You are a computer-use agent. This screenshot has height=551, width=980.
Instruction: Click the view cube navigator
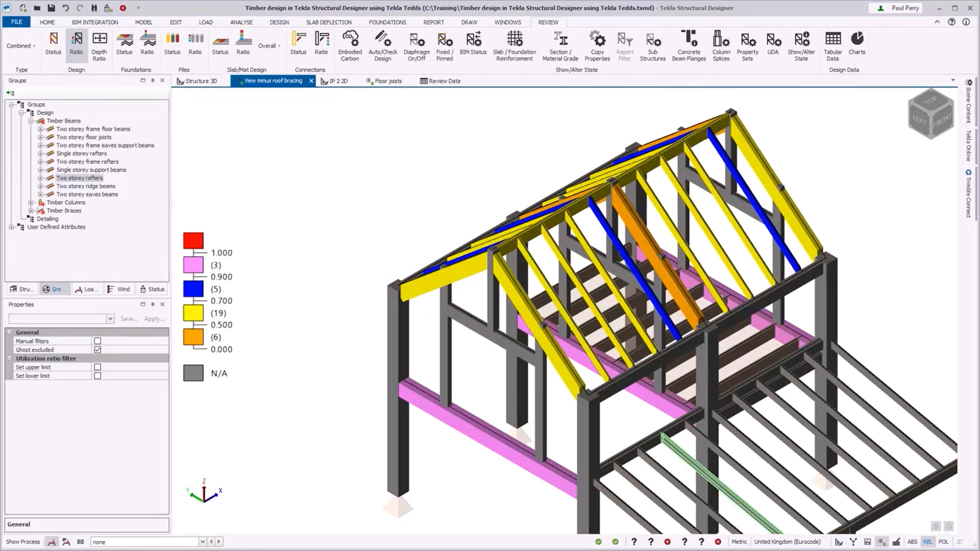(931, 114)
